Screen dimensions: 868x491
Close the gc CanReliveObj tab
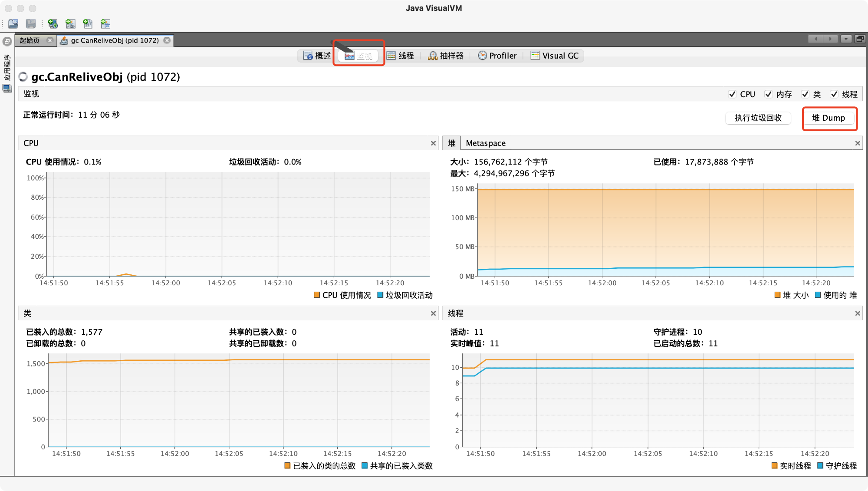167,40
